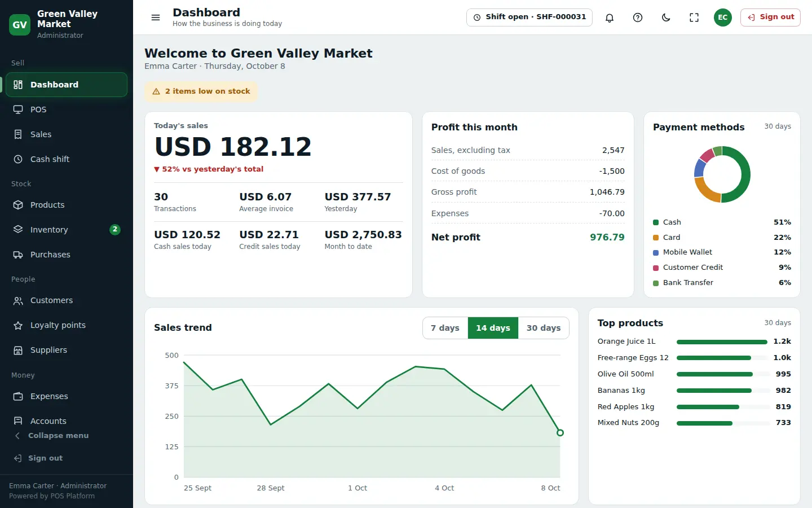
Task: Toggle the hamburger menu icon
Action: pyautogui.click(x=156, y=17)
